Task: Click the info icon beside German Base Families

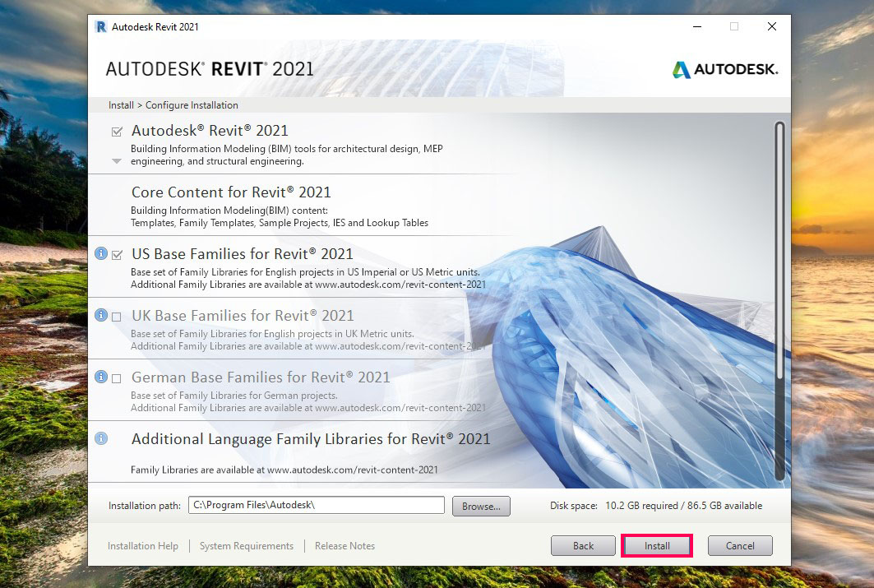Action: pyautogui.click(x=101, y=378)
